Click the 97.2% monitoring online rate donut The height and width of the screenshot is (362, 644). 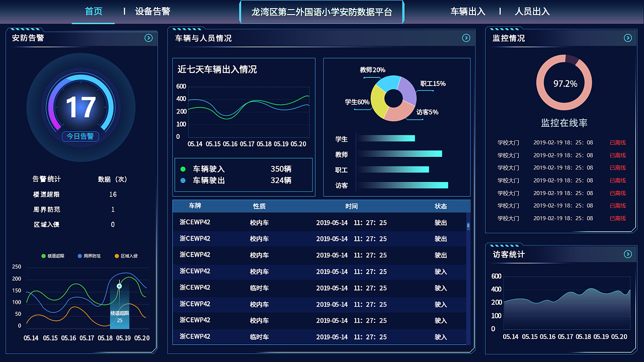[564, 82]
